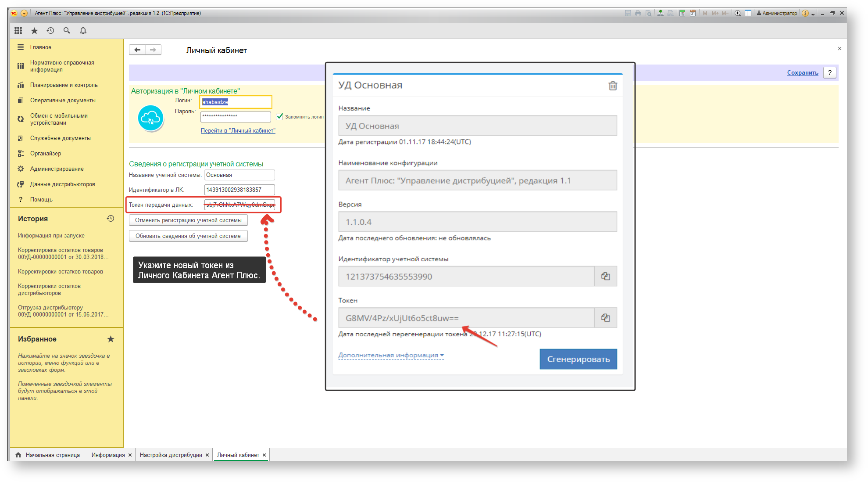Close the Личный кабинет form with X

[839, 49]
